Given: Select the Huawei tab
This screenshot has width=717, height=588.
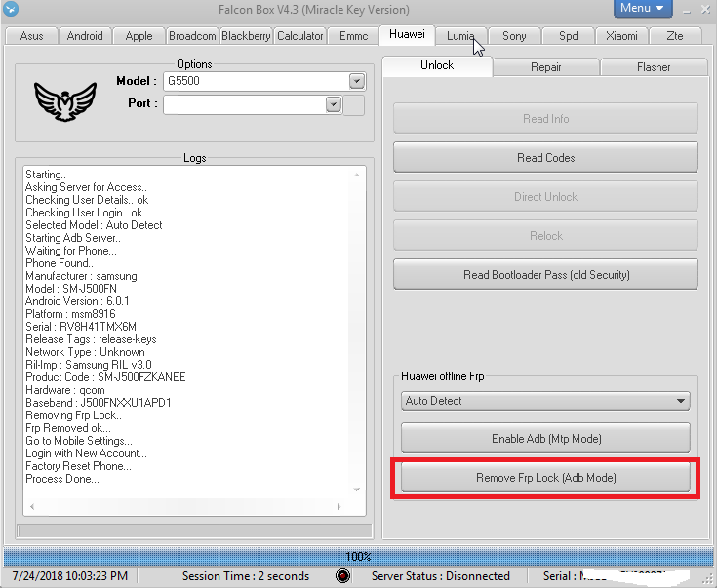Looking at the screenshot, I should 407,34.
